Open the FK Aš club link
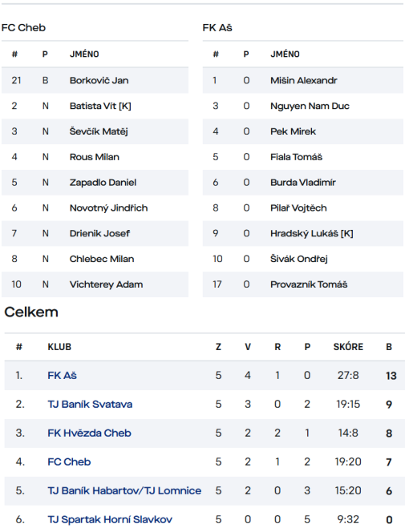 (x=62, y=375)
